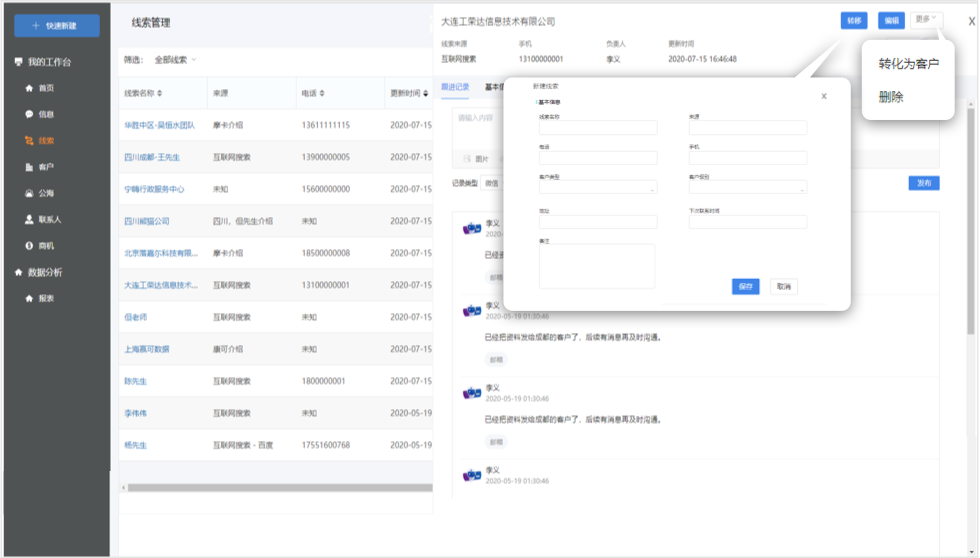Screen dimensions: 980x558
Task: Expand the 全部线索 filter dropdown
Action: [194, 60]
